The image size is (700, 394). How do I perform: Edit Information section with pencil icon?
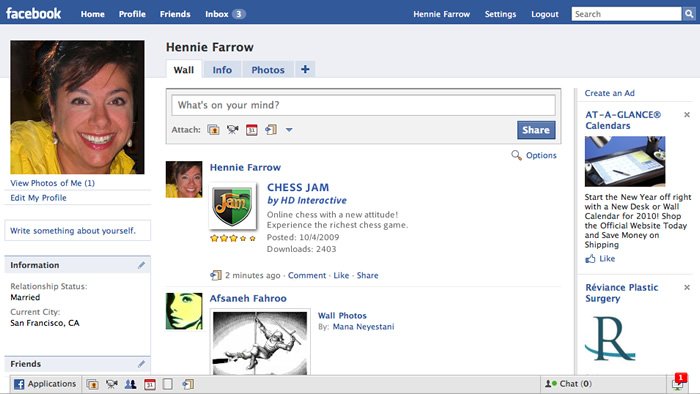(141, 265)
